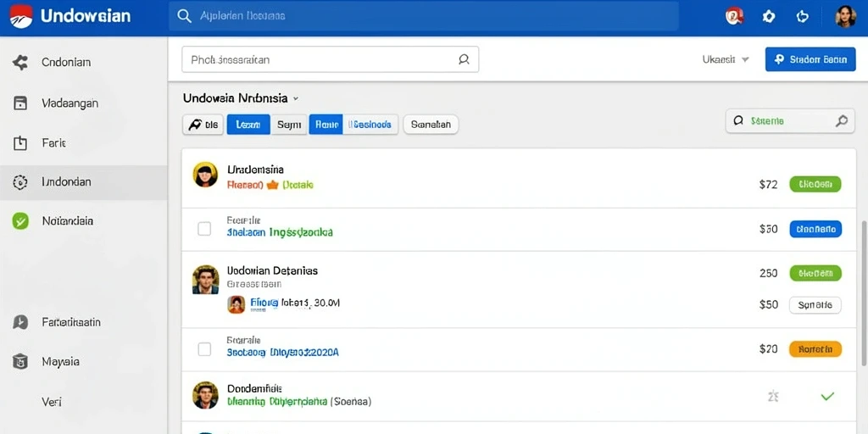Click the list vertical scrollbar
The image size is (868, 434).
pyautogui.click(x=865, y=293)
